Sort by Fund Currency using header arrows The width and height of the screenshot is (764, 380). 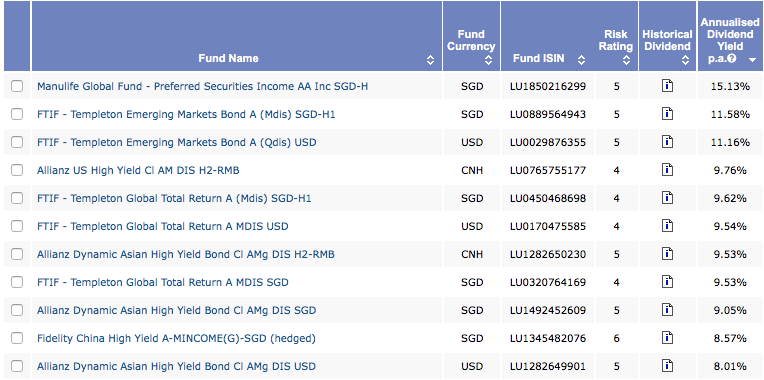click(489, 60)
